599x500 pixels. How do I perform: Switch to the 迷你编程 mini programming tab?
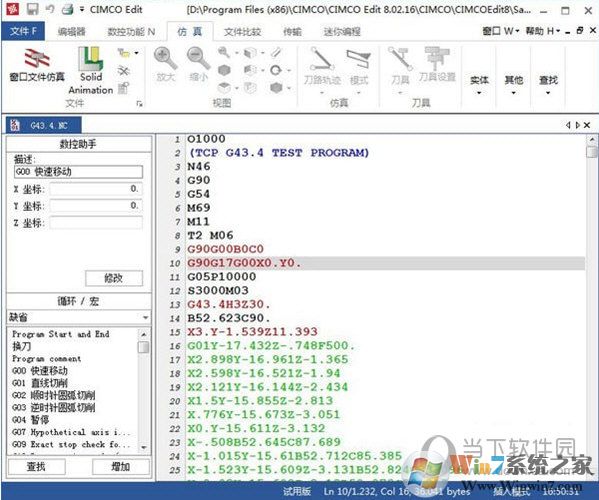342,32
